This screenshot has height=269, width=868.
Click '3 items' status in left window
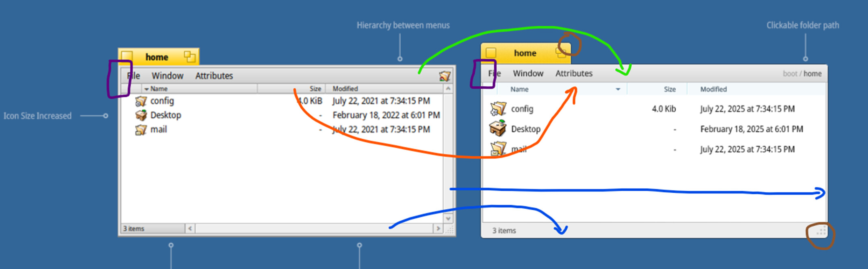tap(134, 229)
